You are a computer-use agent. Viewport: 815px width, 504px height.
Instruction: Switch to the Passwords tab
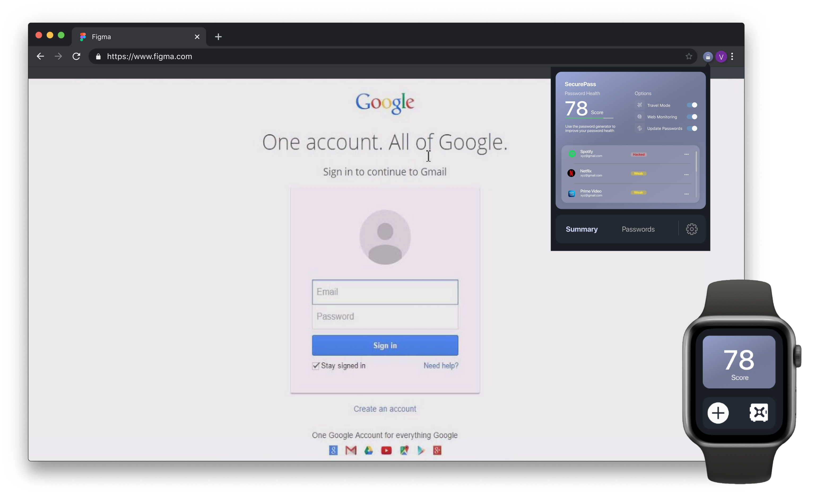click(638, 229)
